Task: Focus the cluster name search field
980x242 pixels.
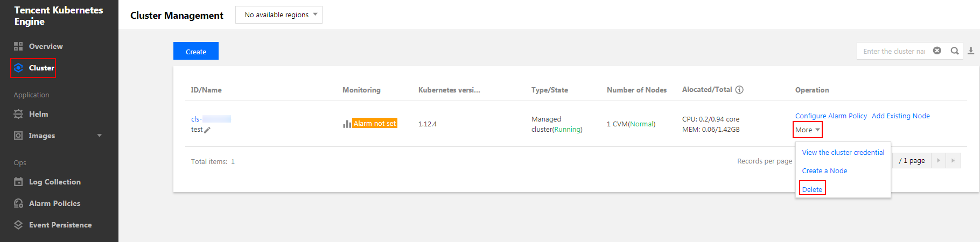Action: 894,51
